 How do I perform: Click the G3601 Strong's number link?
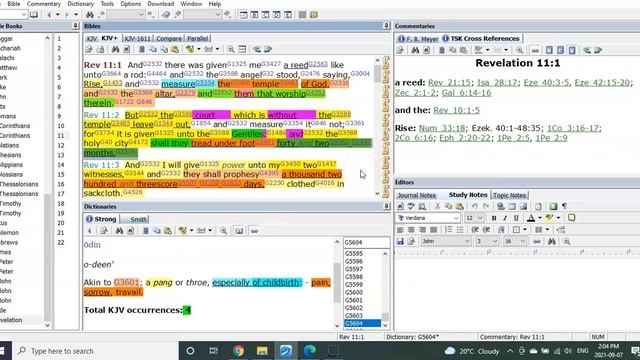point(127,282)
